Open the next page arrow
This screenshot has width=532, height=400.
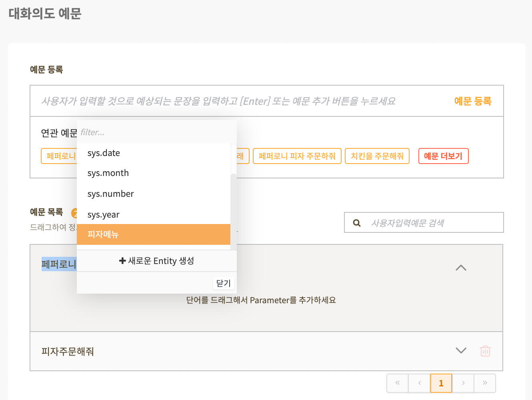463,383
